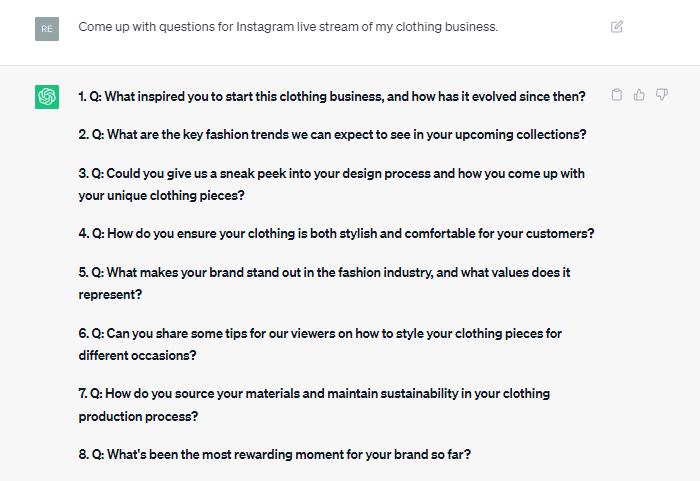Click question 8 about most rewarding moment

pyautogui.click(x=275, y=454)
